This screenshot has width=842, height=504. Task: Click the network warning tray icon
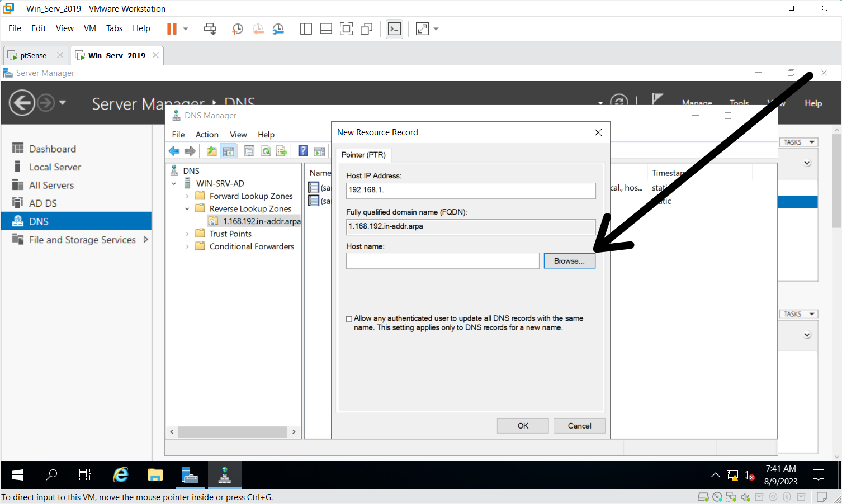(732, 475)
